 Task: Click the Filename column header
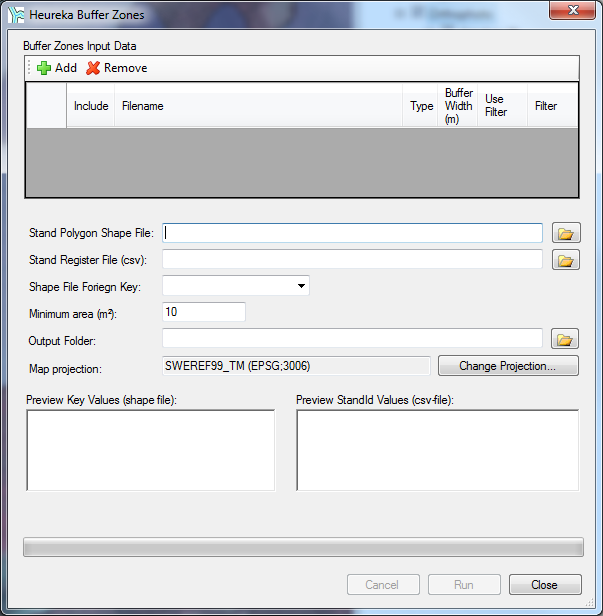coord(258,106)
